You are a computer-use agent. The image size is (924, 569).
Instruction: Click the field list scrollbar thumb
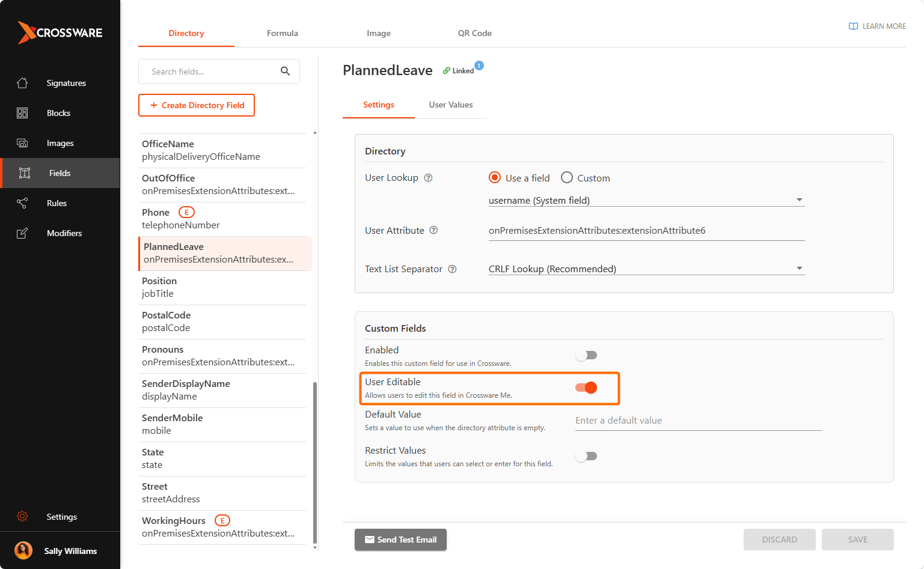[315, 463]
